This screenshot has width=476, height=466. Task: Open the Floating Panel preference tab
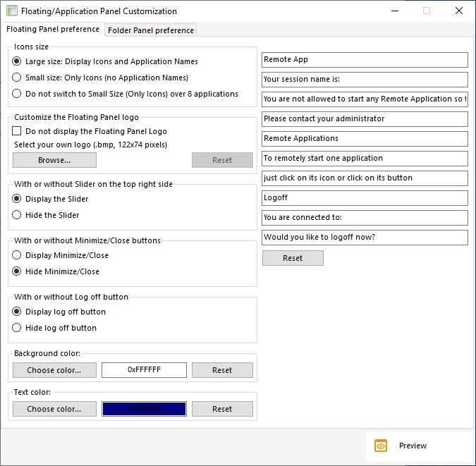(x=53, y=30)
